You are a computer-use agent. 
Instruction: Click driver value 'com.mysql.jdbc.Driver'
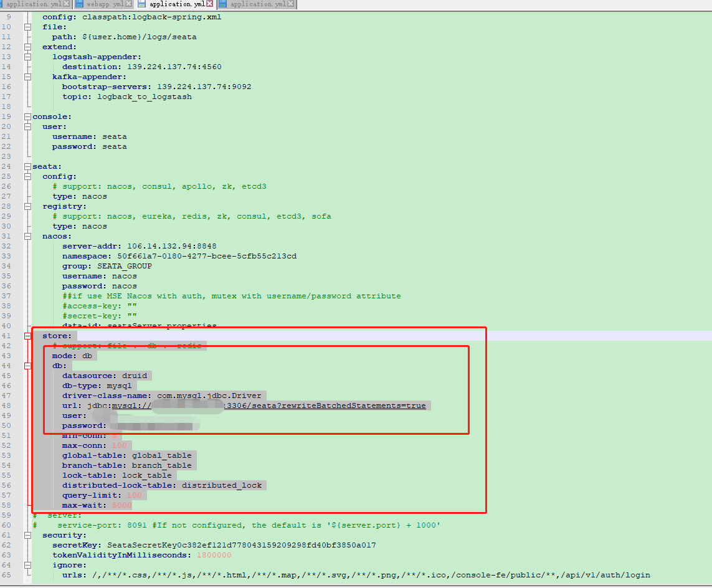209,396
